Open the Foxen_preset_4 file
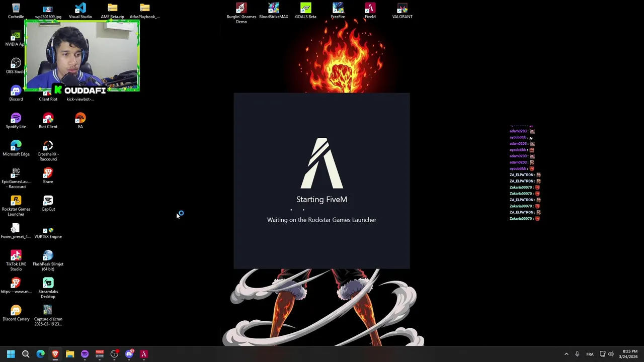The height and width of the screenshot is (362, 644). pyautogui.click(x=16, y=231)
